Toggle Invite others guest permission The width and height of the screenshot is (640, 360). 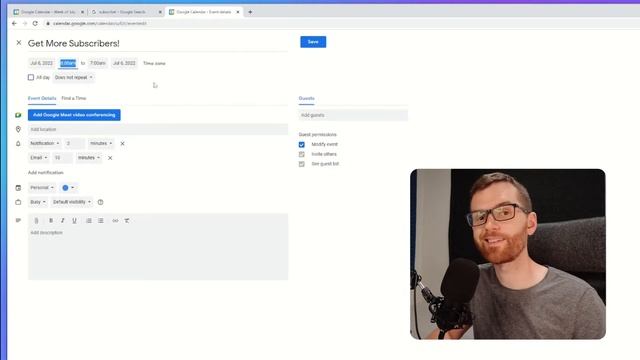click(x=302, y=154)
